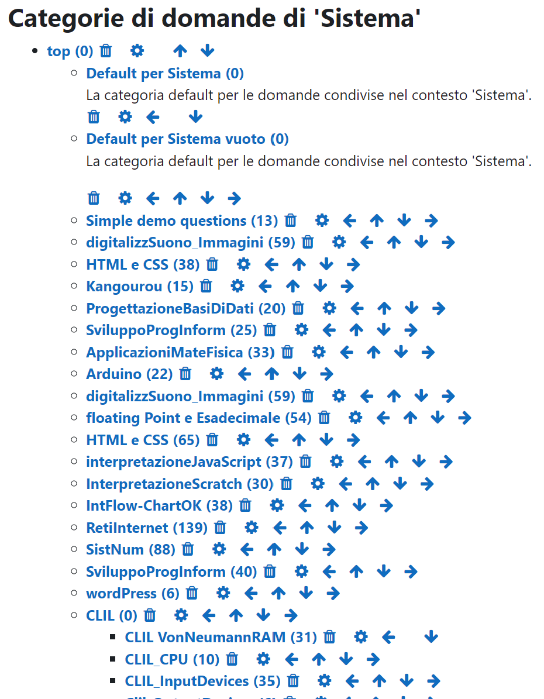Viewport: 544px width, 699px height.
Task: Move interpretazioneJavaScript right as subcategory
Action: 446,461
